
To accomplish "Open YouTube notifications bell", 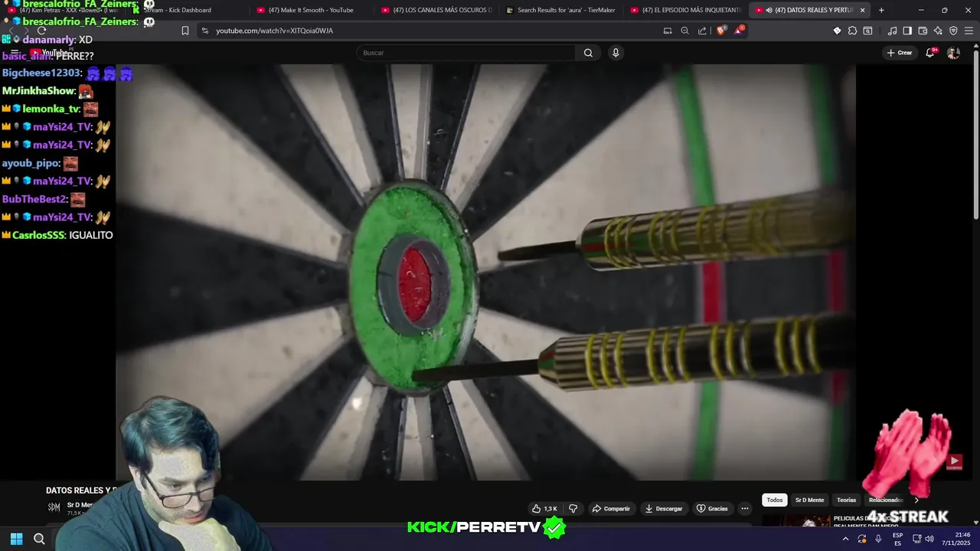I will [x=930, y=53].
